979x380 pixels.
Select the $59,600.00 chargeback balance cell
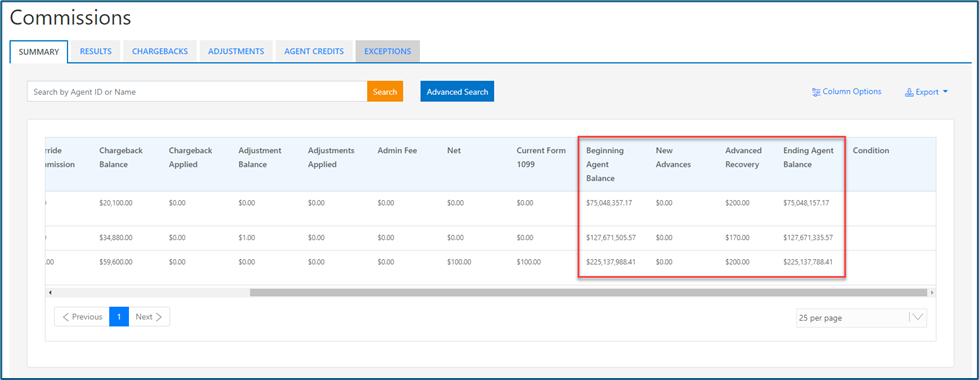[x=116, y=262]
